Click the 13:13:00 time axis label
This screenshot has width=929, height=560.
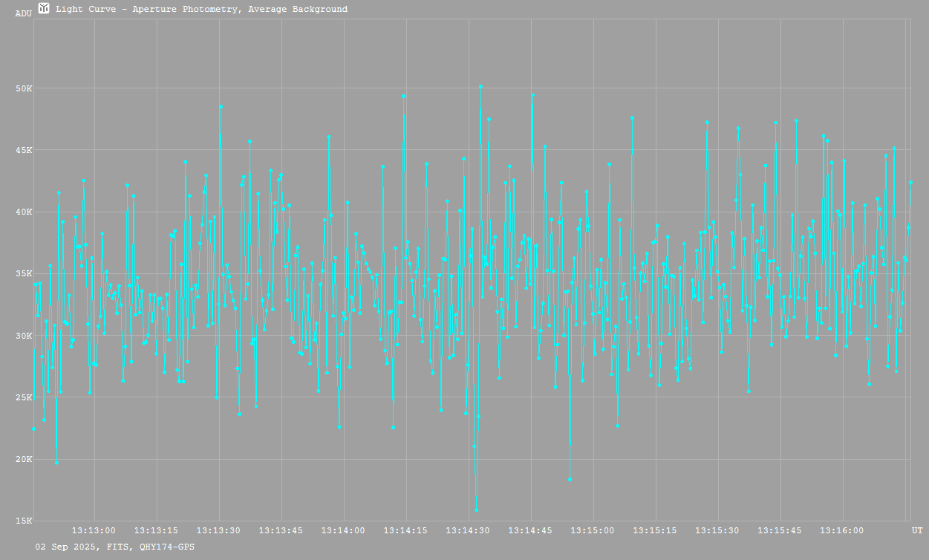tap(94, 530)
